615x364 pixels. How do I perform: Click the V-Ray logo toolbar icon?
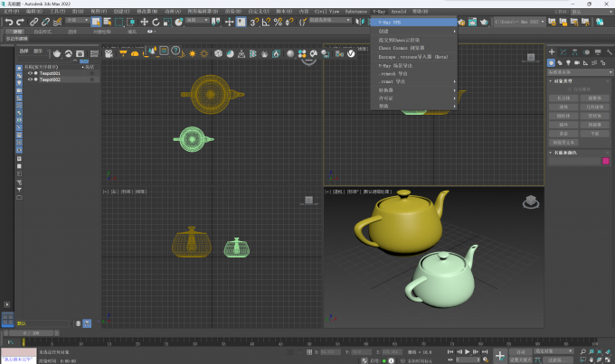pos(351,53)
